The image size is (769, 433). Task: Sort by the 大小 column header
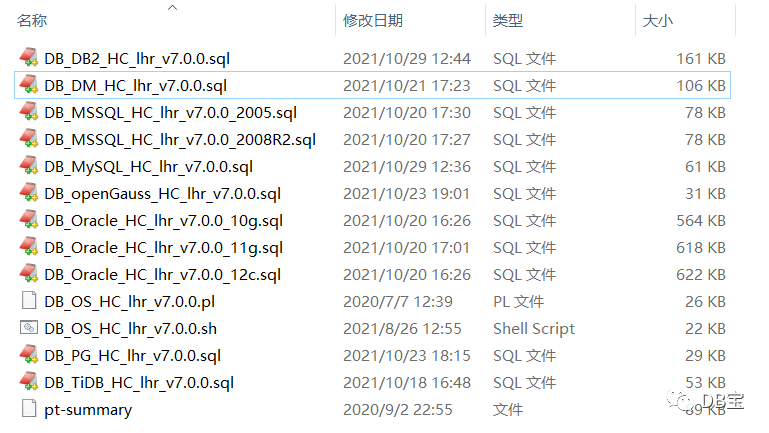click(658, 21)
